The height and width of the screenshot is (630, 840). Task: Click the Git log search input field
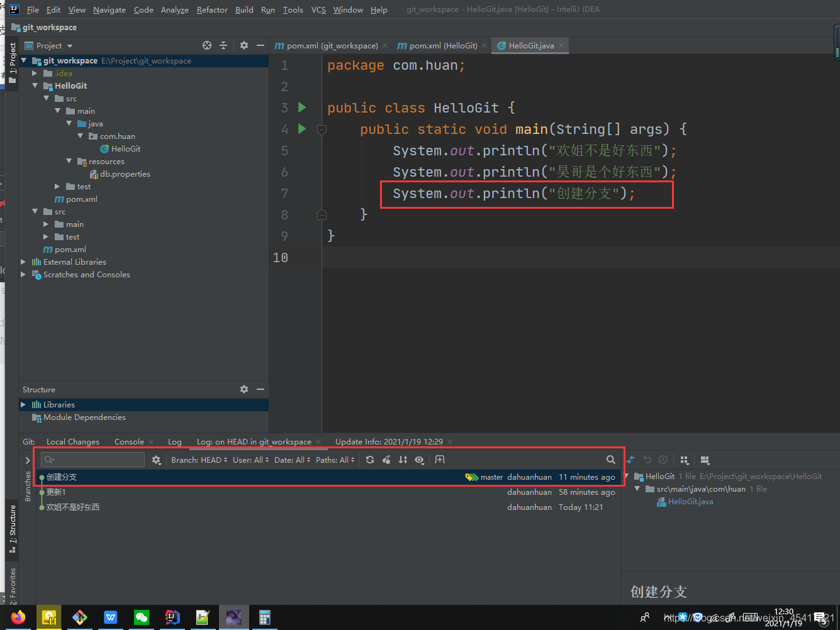click(x=93, y=460)
